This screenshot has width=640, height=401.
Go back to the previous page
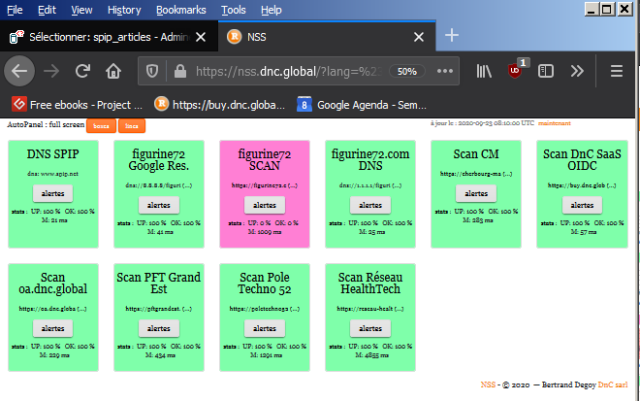click(x=19, y=71)
